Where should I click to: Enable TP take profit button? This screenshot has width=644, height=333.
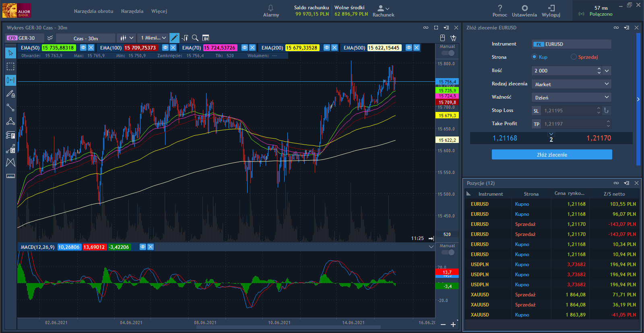coord(536,124)
